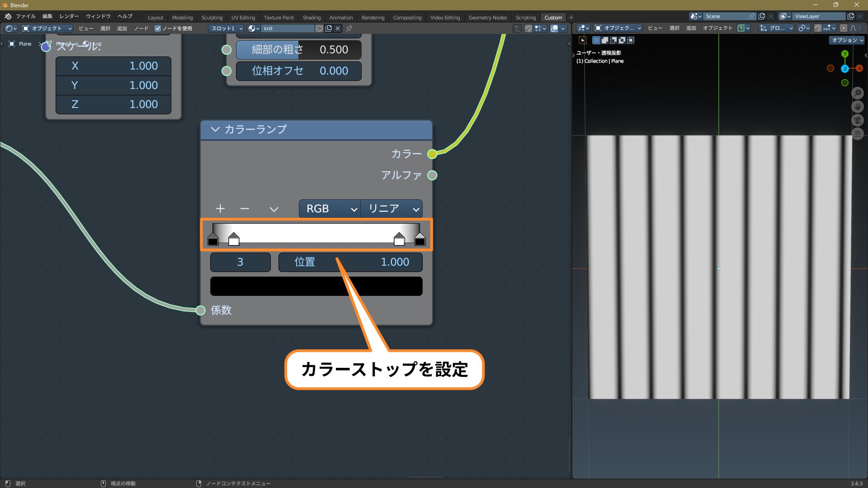
Task: Open the オプション button in viewport
Action: point(847,40)
